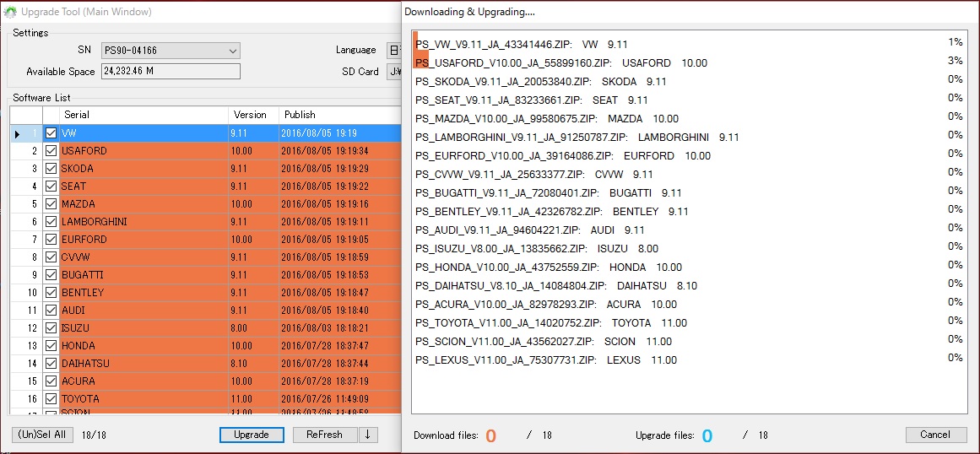Select the CVVW serial cell
Image resolution: width=980 pixels, height=454 pixels.
[x=144, y=257]
